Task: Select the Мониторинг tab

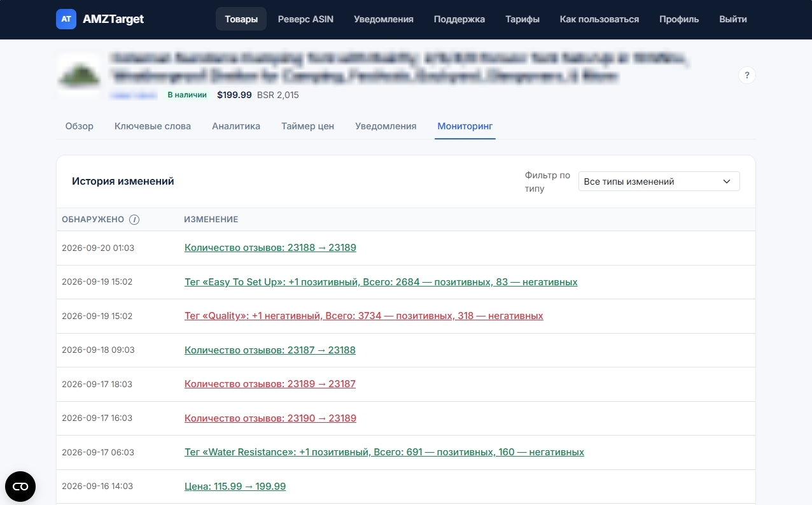Action: (465, 126)
